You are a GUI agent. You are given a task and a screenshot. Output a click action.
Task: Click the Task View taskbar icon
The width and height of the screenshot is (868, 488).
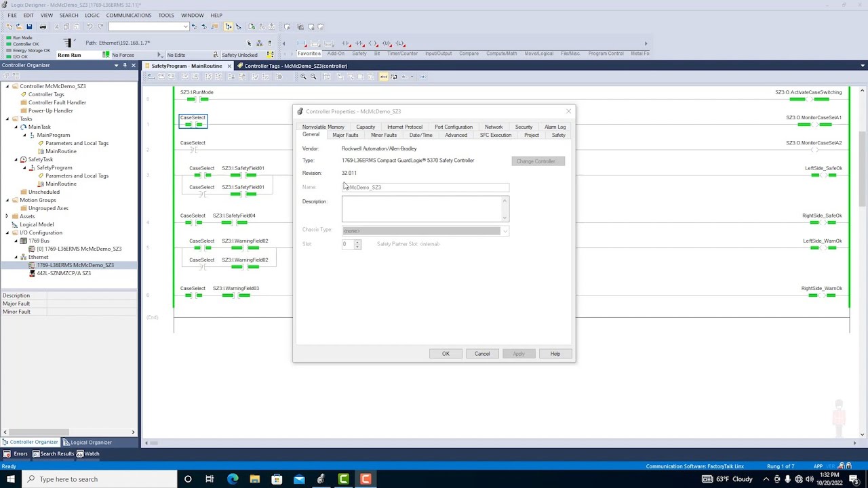pyautogui.click(x=210, y=479)
